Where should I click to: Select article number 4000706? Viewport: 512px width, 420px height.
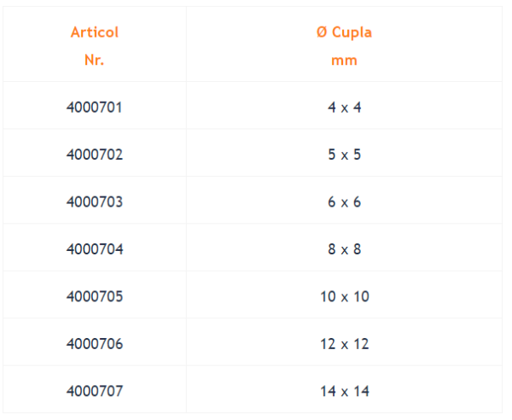point(95,344)
